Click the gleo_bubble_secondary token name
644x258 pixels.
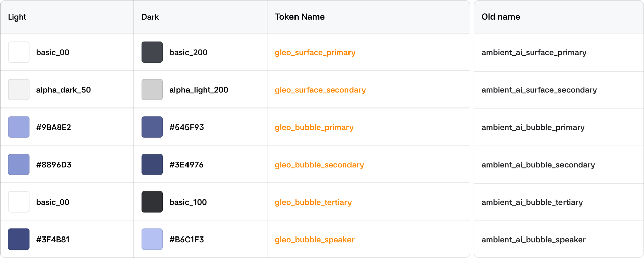click(x=319, y=165)
